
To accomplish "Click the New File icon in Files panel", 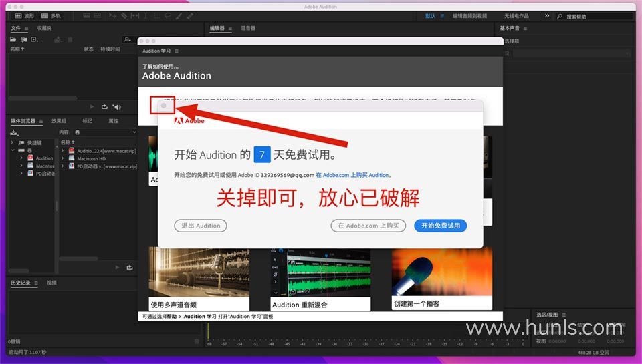I will click(35, 39).
